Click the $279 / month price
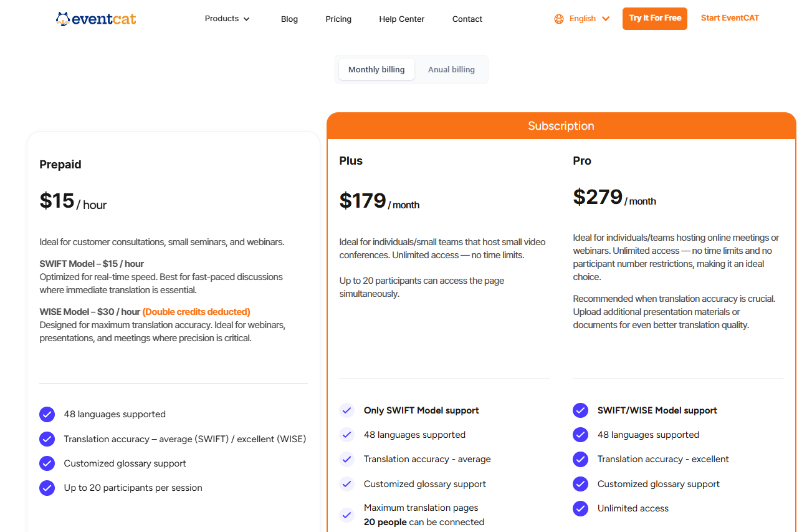This screenshot has height=532, width=812. (x=614, y=197)
